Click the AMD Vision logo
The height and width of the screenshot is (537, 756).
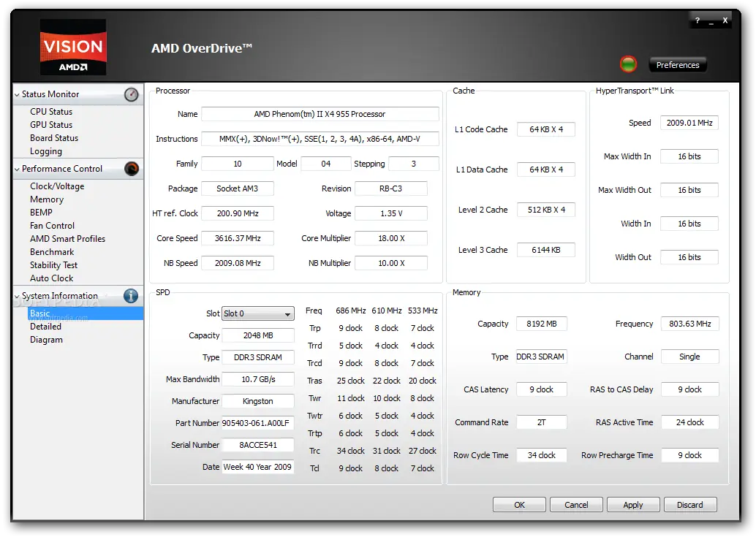pos(73,47)
